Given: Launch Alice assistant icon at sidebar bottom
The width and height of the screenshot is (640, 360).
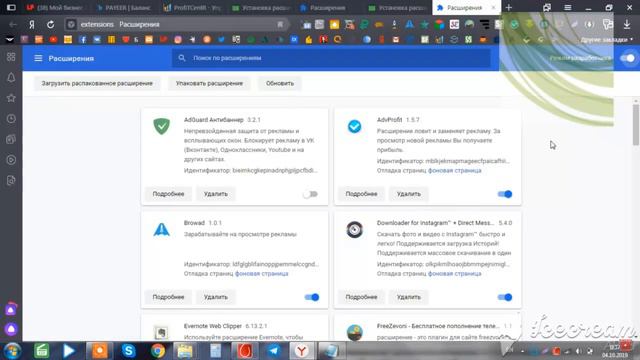Looking at the screenshot, I should 11,329.
